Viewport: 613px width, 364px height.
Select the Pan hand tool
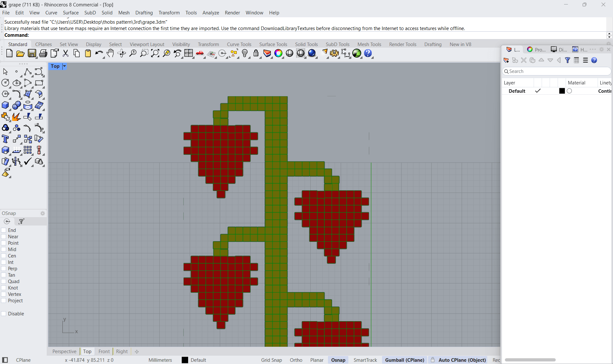click(x=110, y=53)
